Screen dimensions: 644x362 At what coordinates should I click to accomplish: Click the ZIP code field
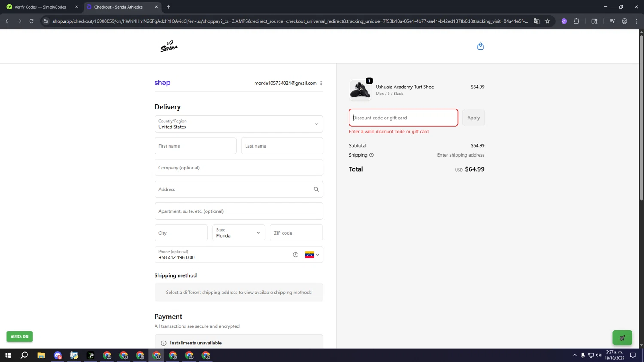pos(296,233)
